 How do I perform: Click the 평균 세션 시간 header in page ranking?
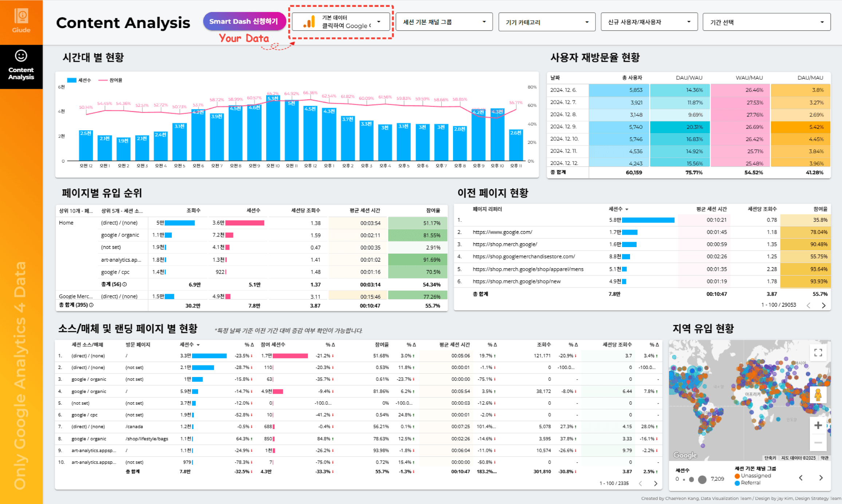[x=365, y=210]
